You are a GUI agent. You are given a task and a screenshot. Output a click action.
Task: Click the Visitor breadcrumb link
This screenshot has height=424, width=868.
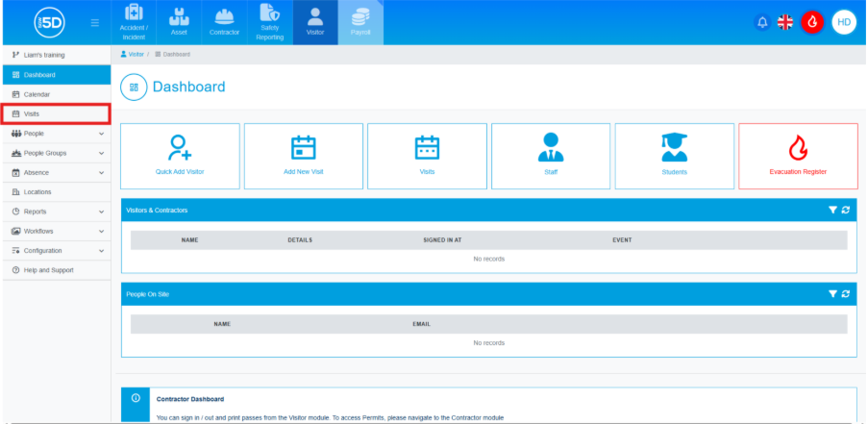[133, 55]
